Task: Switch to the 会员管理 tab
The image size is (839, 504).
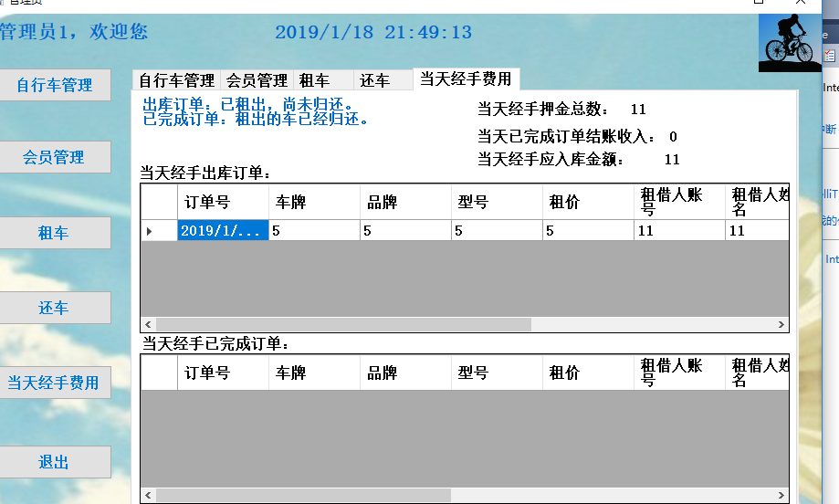Action: tap(257, 80)
